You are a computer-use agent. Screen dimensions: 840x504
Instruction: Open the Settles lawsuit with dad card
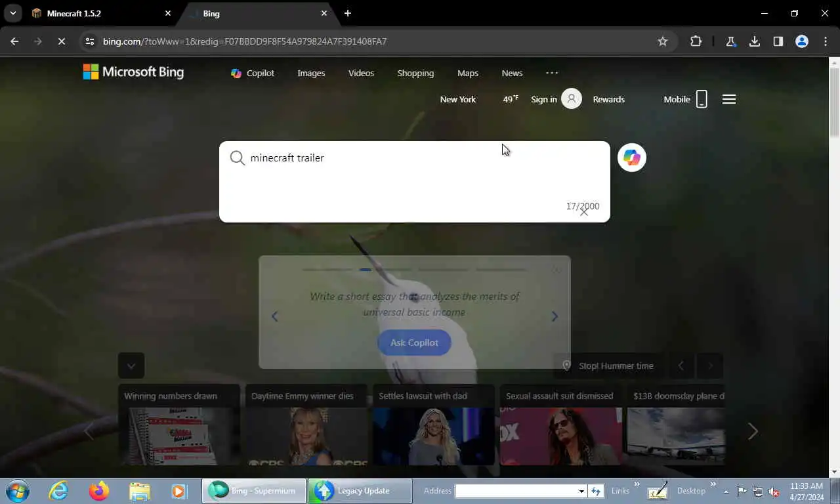tap(433, 425)
